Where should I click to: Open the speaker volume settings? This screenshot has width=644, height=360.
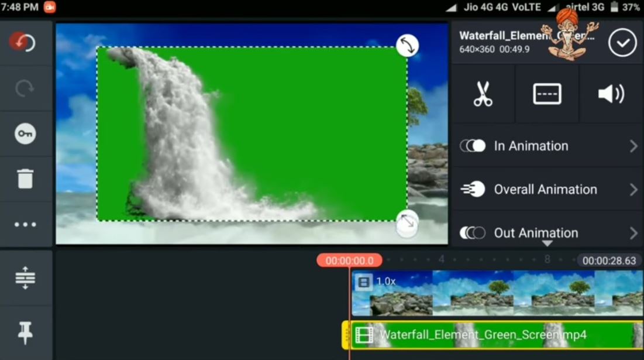(x=611, y=94)
